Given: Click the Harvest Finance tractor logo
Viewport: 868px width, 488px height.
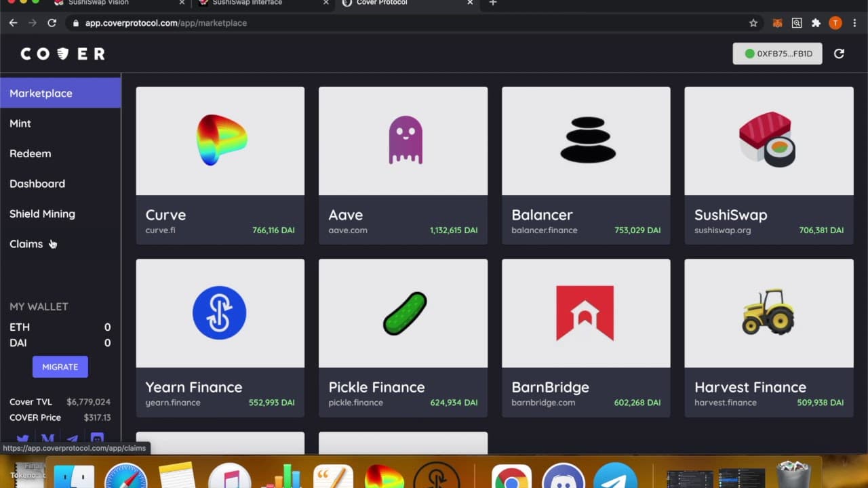Looking at the screenshot, I should (x=768, y=312).
